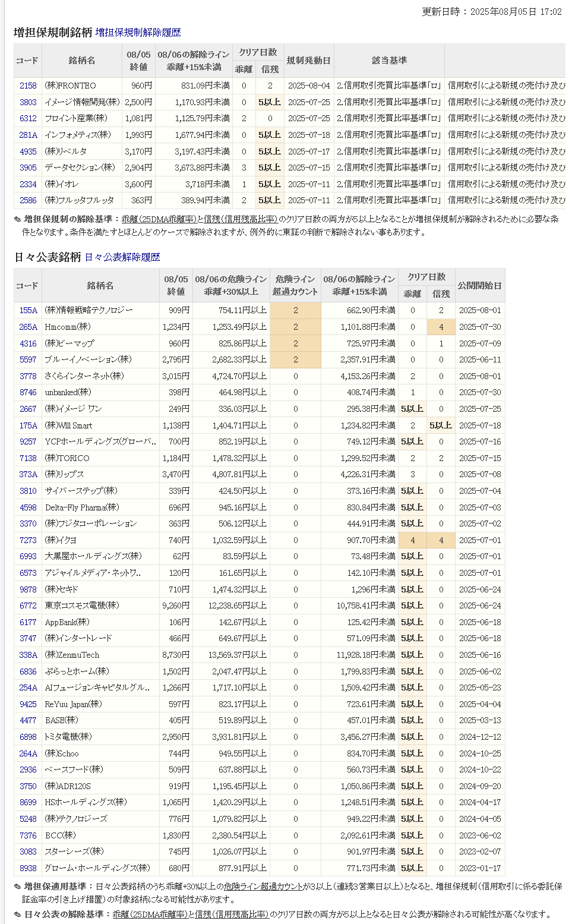Follow the 4935 code link
The height and width of the screenshot is (924, 572).
tap(28, 152)
